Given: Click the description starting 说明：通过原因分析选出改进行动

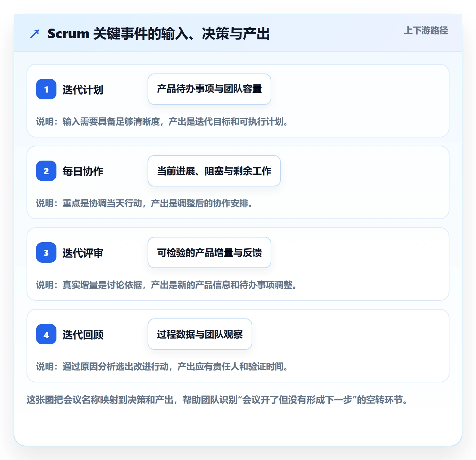Looking at the screenshot, I should pos(162,366).
